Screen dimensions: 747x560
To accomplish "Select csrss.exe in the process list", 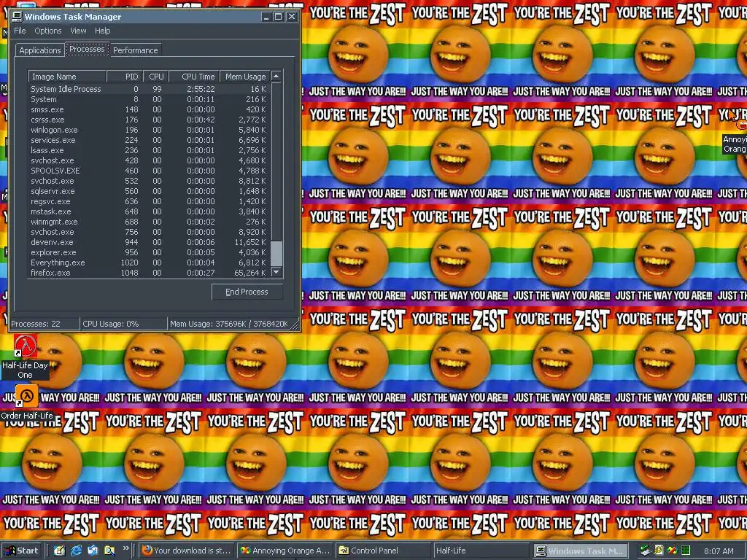I will click(x=149, y=120).
